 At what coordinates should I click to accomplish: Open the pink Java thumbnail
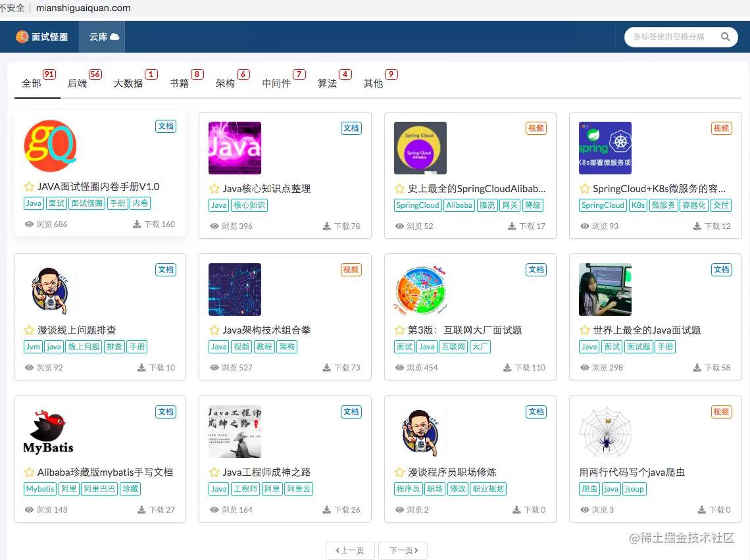click(235, 148)
